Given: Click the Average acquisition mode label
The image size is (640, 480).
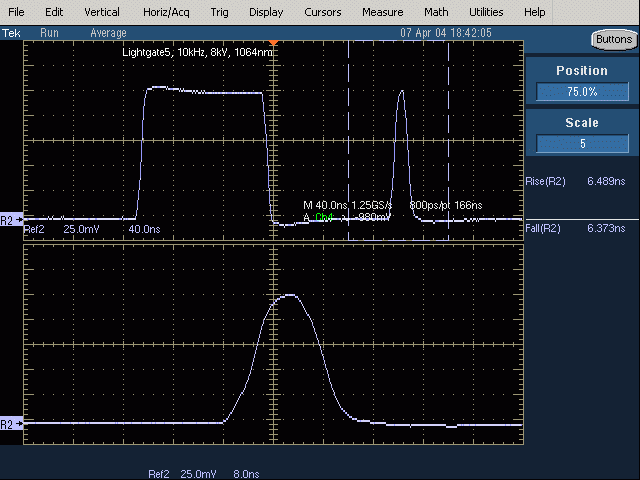Looking at the screenshot, I should tap(108, 33).
